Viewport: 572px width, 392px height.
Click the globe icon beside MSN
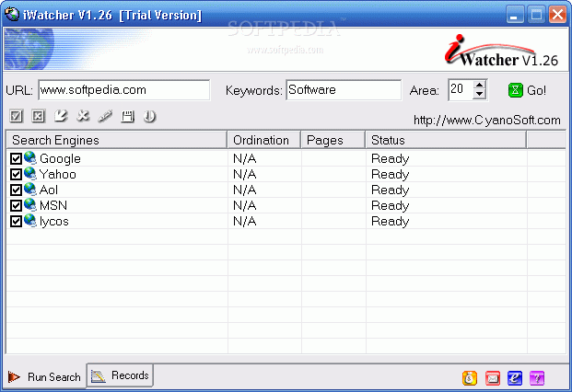coord(30,205)
